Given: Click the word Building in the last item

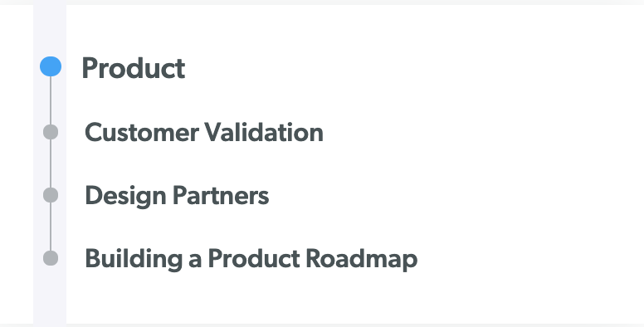Looking at the screenshot, I should [134, 259].
